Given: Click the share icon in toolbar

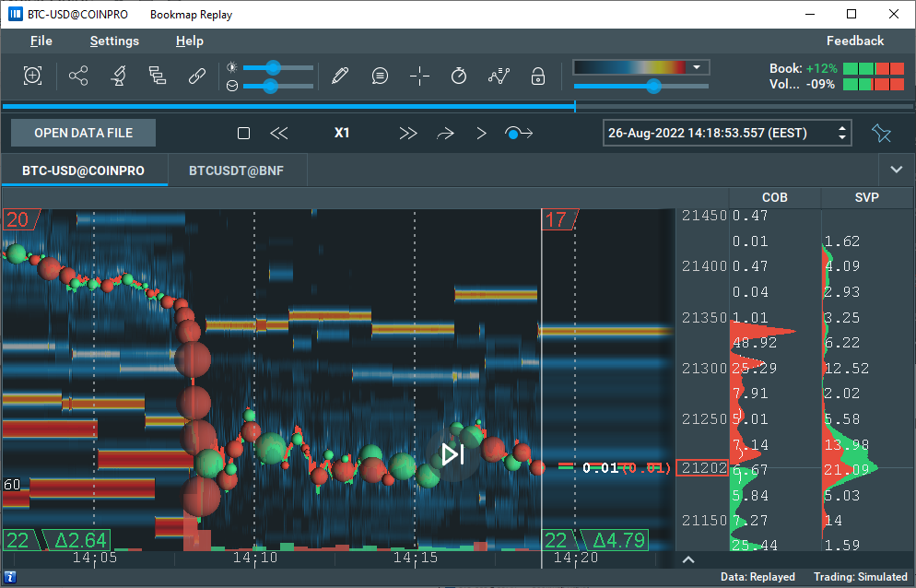Looking at the screenshot, I should click(78, 76).
